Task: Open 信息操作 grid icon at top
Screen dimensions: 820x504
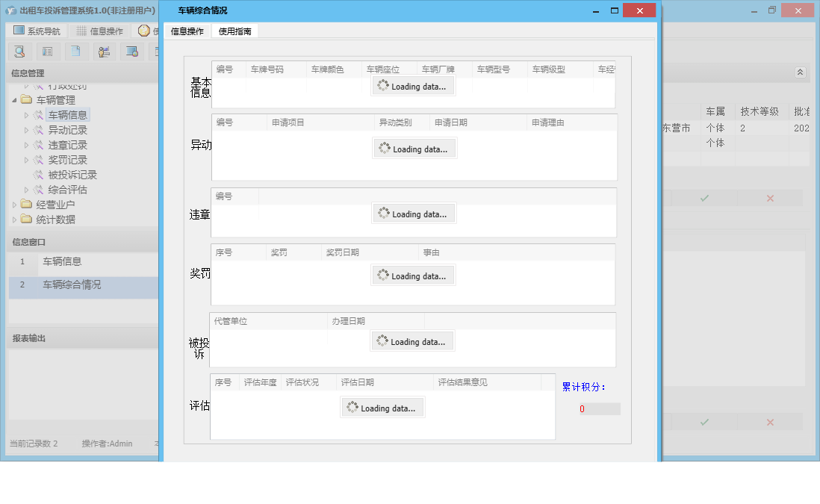Action: click(81, 31)
